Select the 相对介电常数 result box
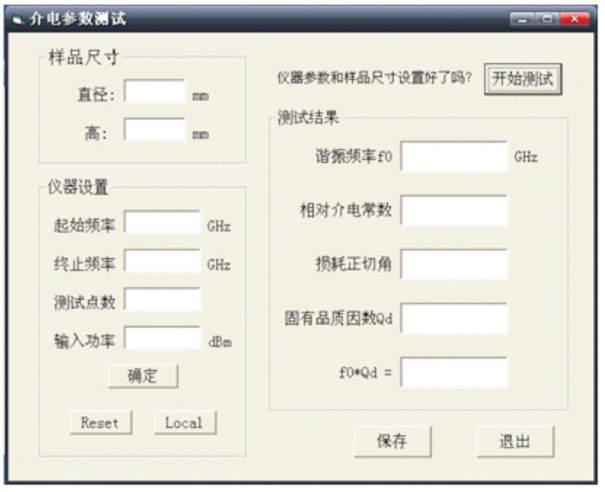 click(454, 211)
